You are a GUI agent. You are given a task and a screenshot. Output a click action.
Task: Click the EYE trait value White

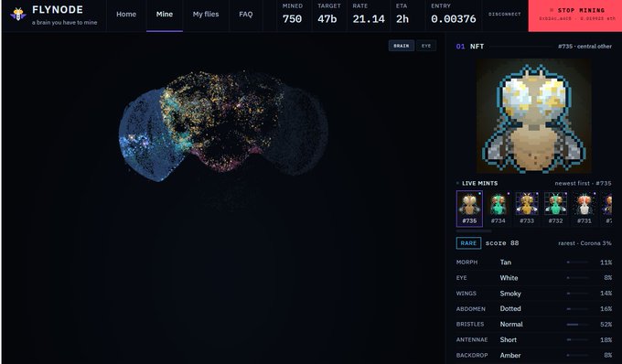509,277
